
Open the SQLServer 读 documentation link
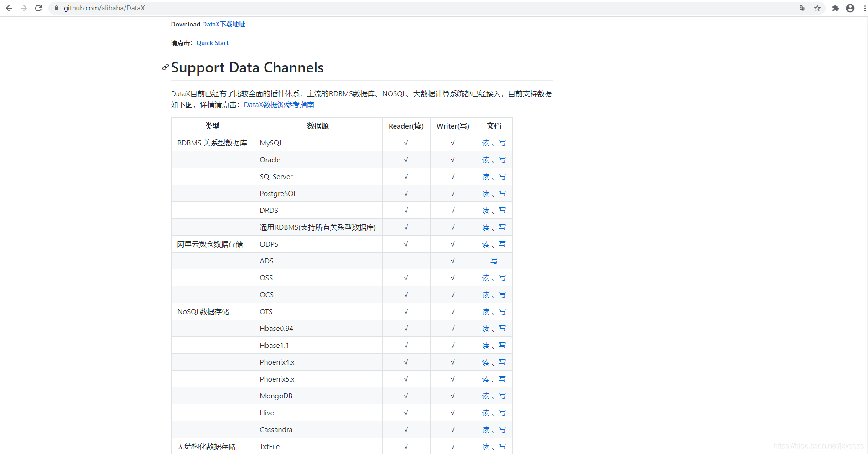point(486,177)
